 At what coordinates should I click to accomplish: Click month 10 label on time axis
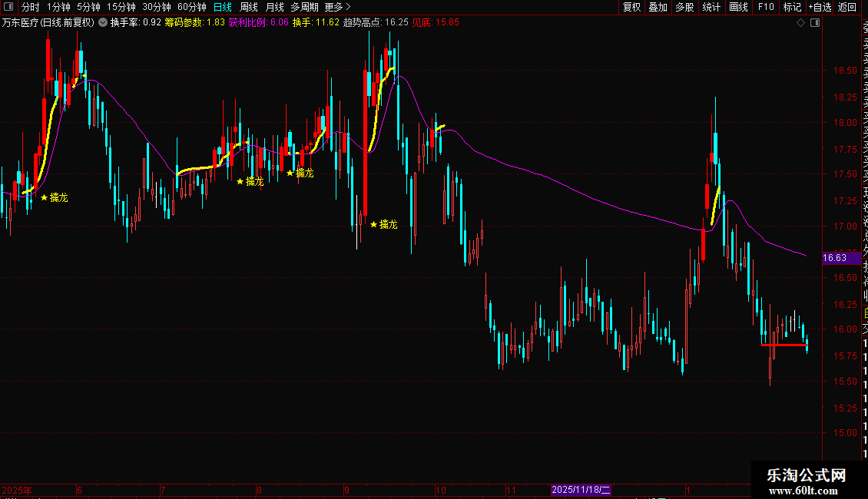click(441, 490)
